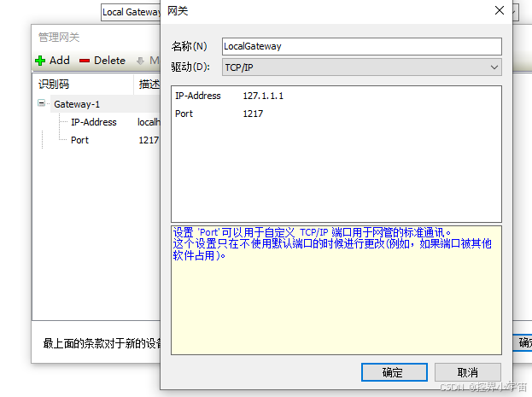
Task: Select IP-Address row in 网关 parameter list
Action: (x=198, y=96)
